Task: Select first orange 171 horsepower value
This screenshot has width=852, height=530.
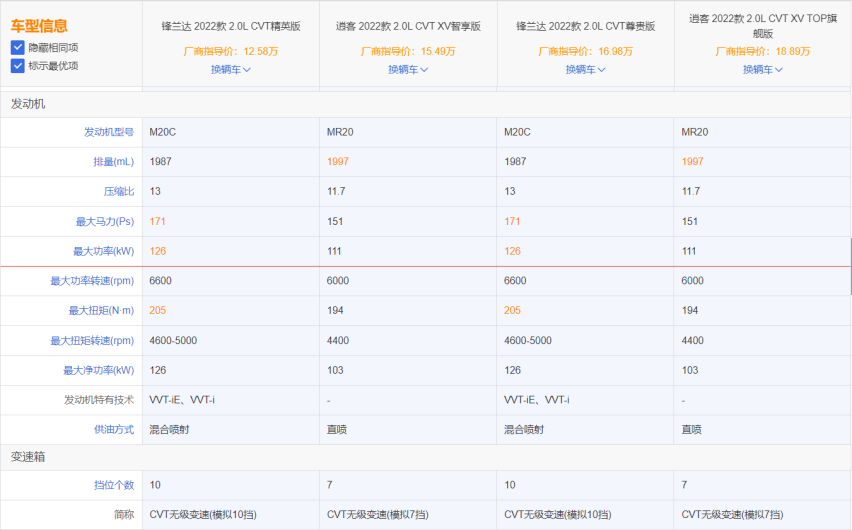Action: [x=158, y=221]
